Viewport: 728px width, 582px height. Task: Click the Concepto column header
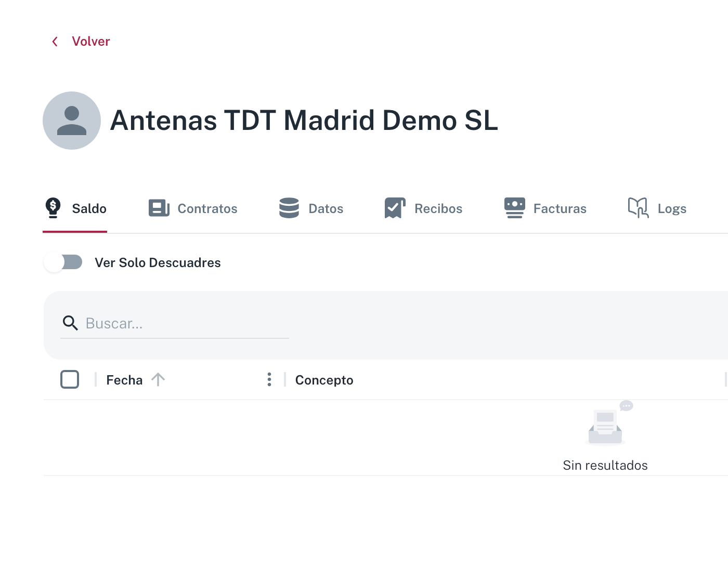pyautogui.click(x=324, y=380)
